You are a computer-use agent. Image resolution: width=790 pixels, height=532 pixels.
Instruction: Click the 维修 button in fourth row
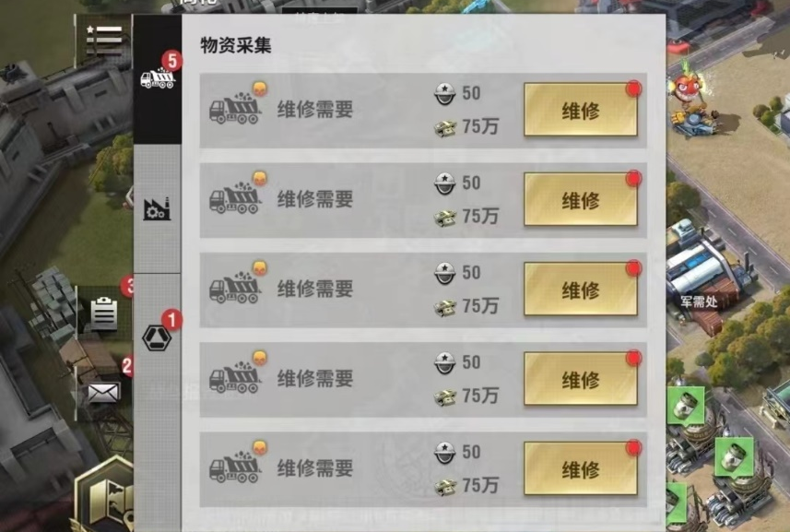pyautogui.click(x=581, y=379)
